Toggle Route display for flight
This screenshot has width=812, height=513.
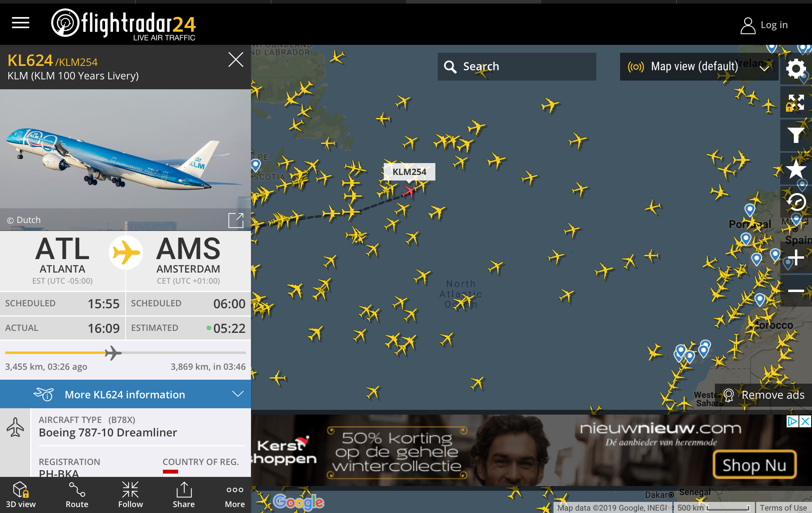(x=77, y=495)
